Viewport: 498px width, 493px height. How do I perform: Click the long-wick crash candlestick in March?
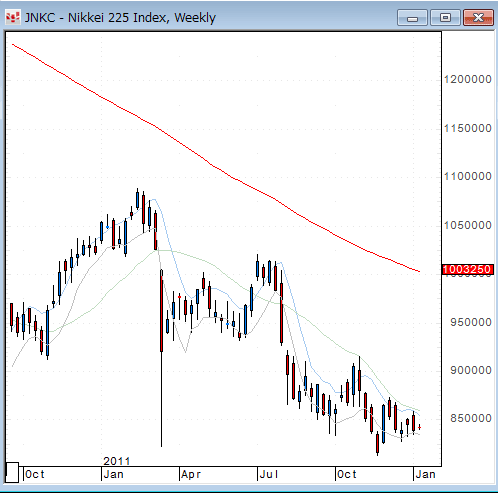(x=162, y=358)
